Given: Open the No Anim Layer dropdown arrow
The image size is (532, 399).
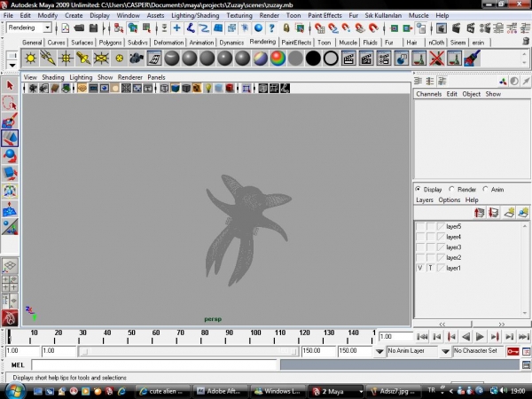Looking at the screenshot, I should 379,351.
